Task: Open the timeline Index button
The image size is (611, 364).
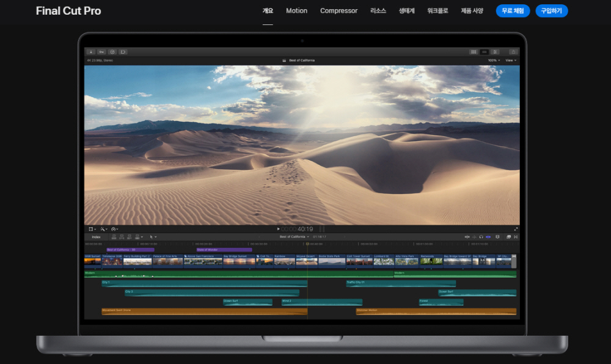Action: [x=96, y=237]
